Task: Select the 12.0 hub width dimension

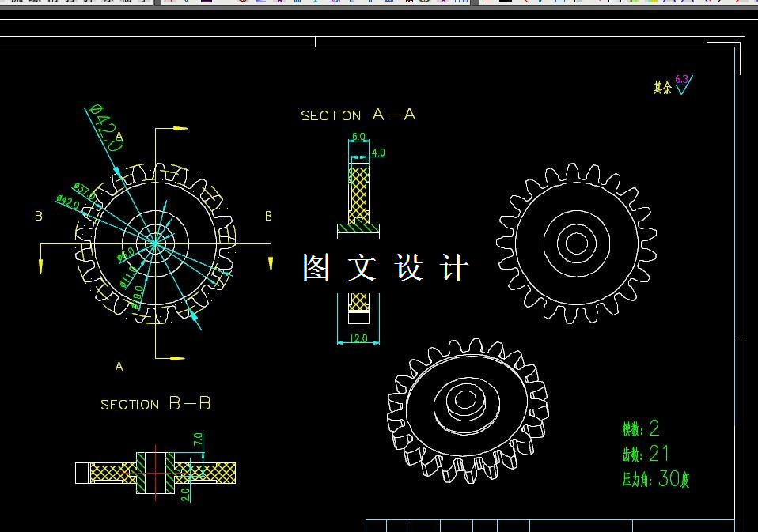Action: pos(358,338)
